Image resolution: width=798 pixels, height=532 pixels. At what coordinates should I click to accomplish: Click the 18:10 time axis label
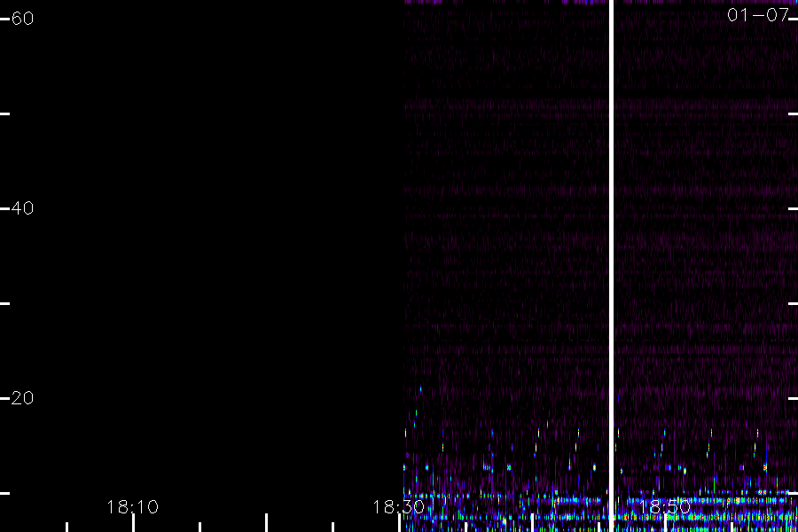[132, 506]
